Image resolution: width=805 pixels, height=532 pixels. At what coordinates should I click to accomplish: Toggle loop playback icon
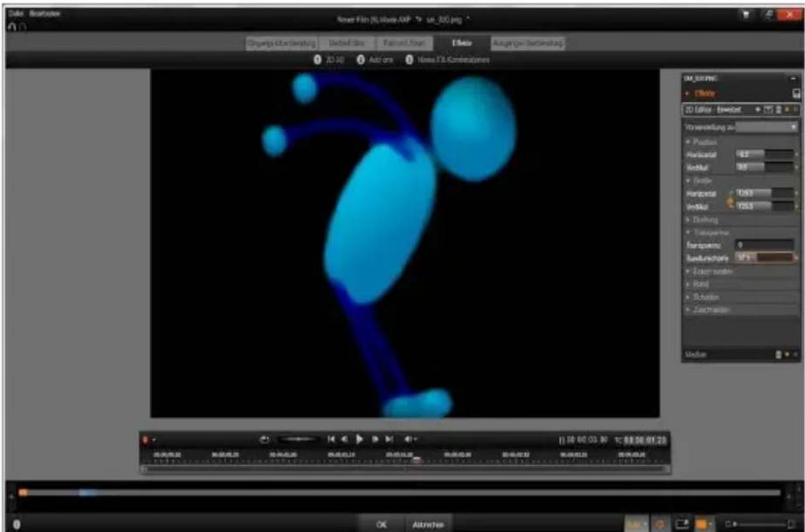[x=264, y=440]
